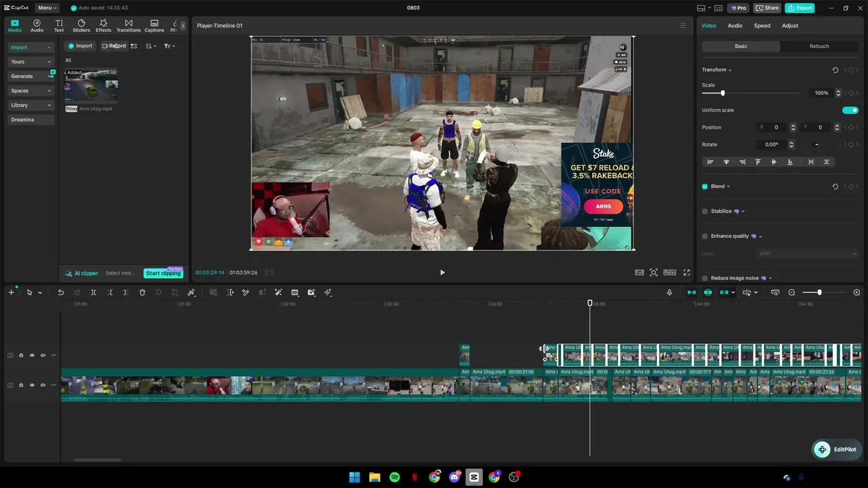This screenshot has width=868, height=488.
Task: Reset the Transform settings
Action: click(x=835, y=70)
